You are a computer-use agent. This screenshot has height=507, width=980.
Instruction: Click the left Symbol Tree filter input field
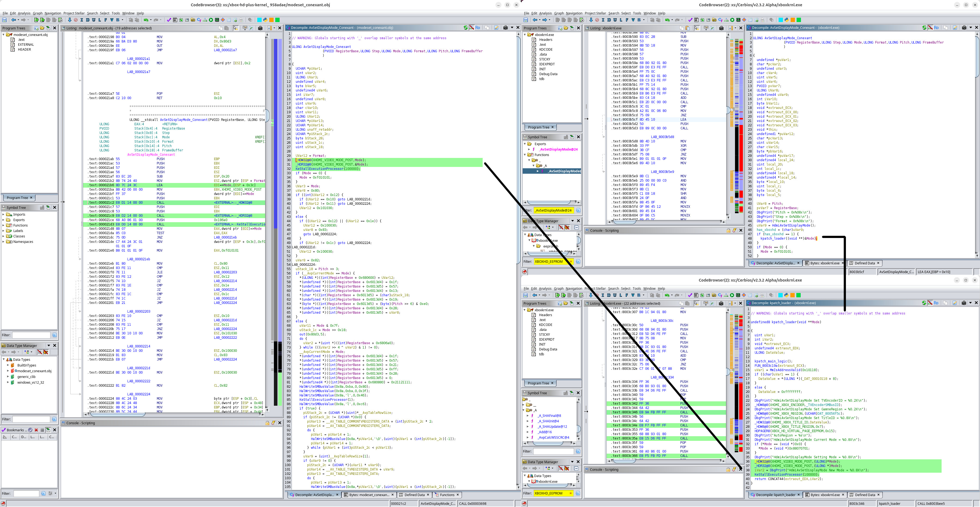[x=31, y=335]
